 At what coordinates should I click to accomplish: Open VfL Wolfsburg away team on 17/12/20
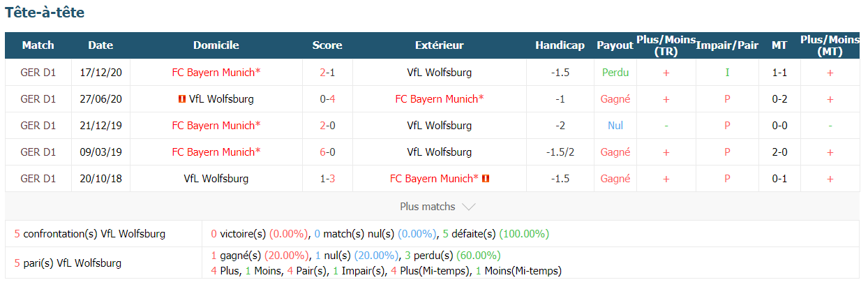click(440, 73)
